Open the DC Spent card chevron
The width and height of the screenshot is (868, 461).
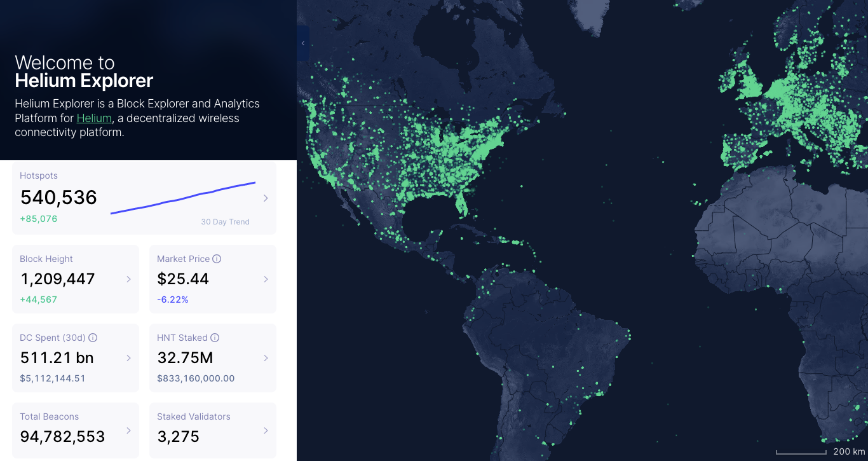[x=128, y=358]
